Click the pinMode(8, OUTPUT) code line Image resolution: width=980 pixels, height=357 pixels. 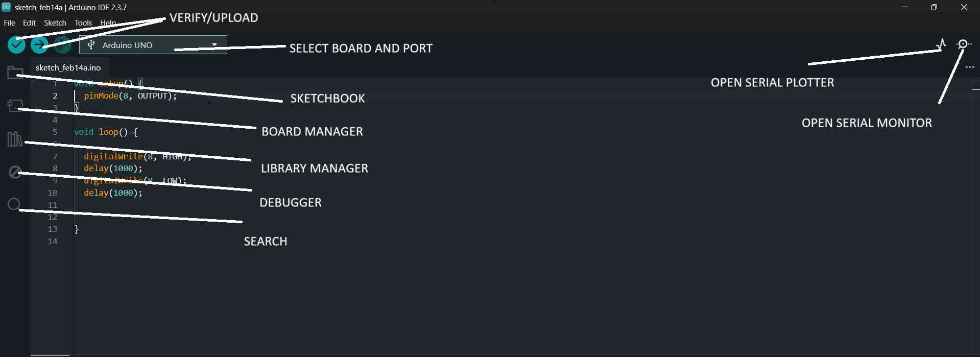pos(130,96)
